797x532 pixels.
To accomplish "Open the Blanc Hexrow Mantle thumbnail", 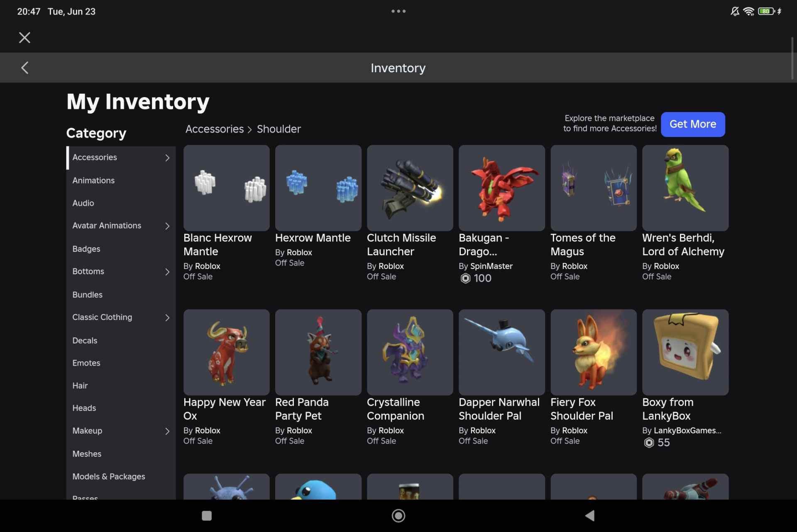I will coord(226,188).
